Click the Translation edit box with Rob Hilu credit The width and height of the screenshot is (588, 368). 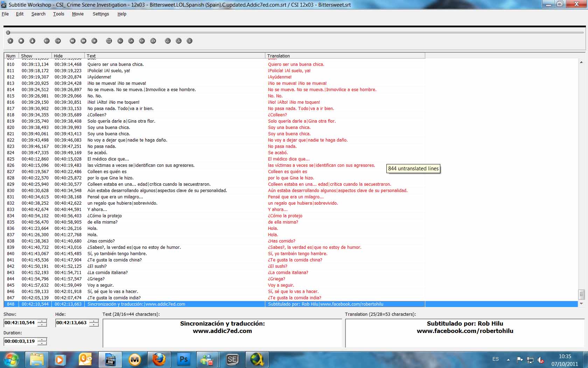tap(465, 333)
